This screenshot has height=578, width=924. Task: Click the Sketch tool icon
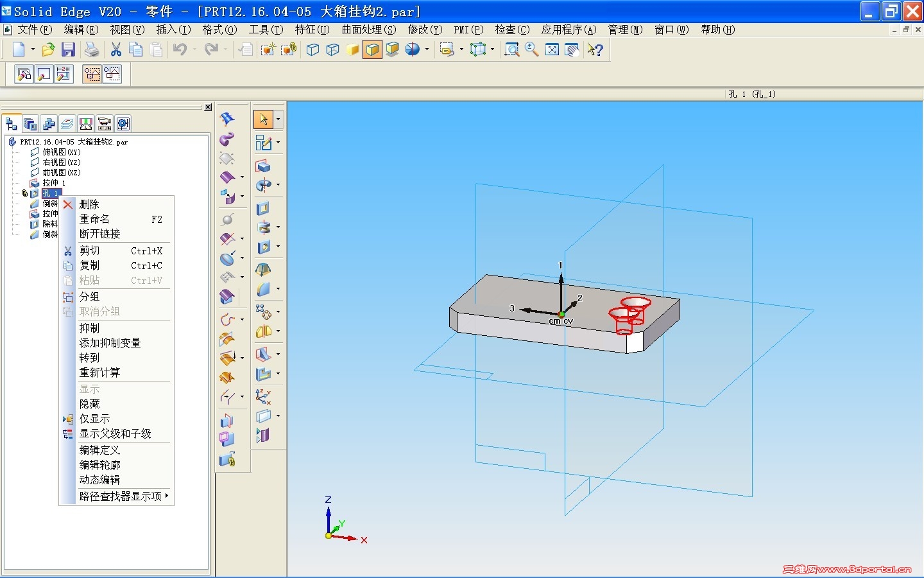point(263,143)
